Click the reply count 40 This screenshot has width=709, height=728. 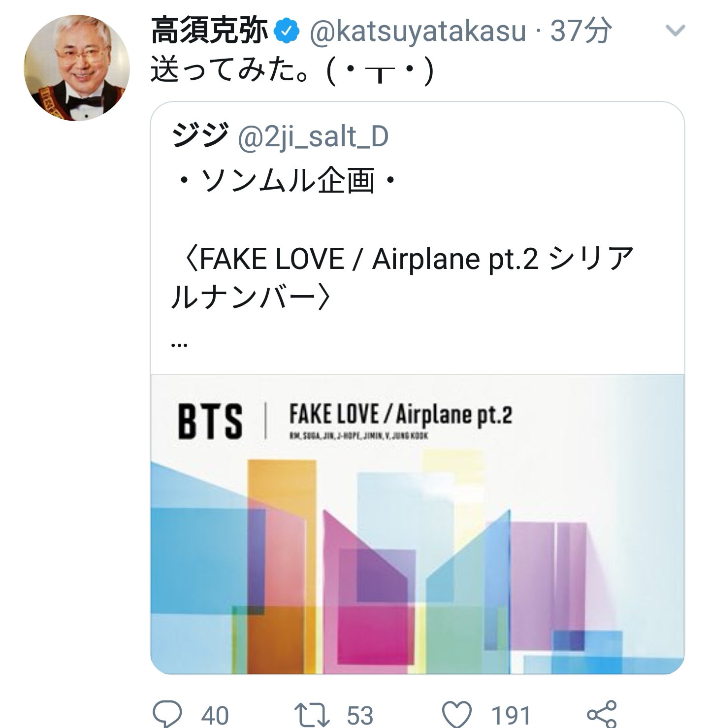point(215,715)
